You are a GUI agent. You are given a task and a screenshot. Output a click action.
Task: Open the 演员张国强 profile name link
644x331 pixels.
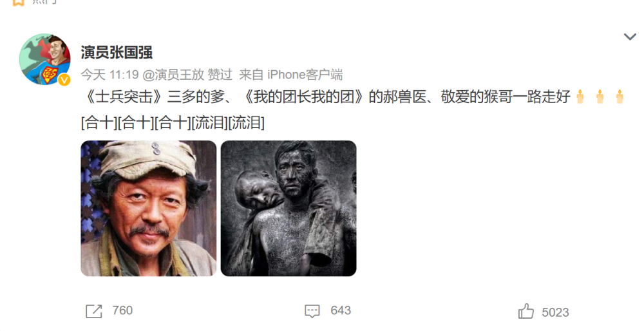[117, 53]
